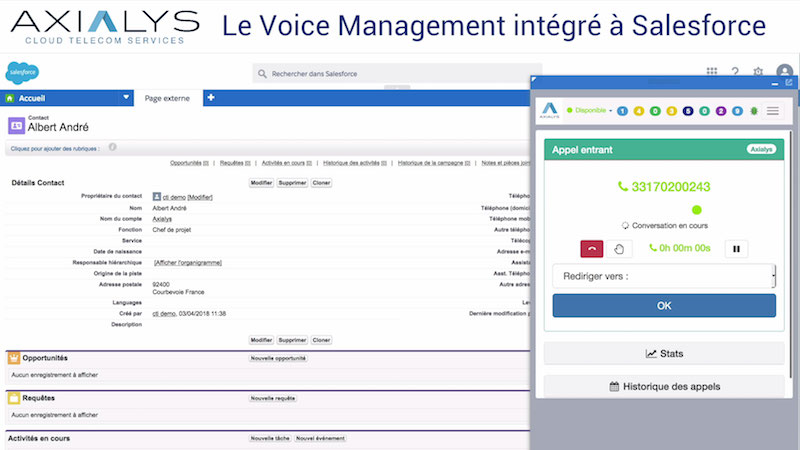
Task: Click the light blue badge showing 9
Action: pos(737,111)
